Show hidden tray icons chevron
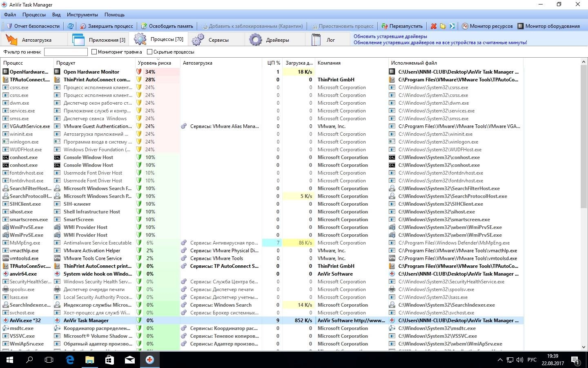588x368 pixels. (500, 360)
